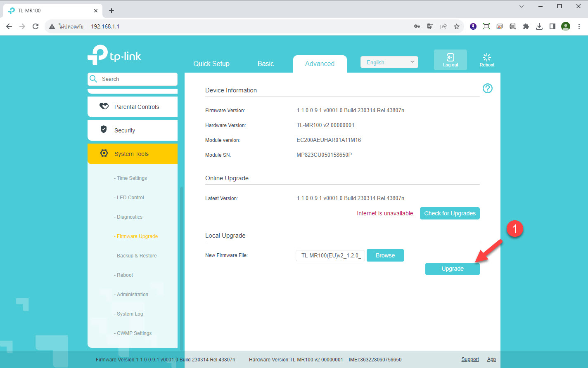
Task: Click the Upgrade button
Action: pos(452,269)
